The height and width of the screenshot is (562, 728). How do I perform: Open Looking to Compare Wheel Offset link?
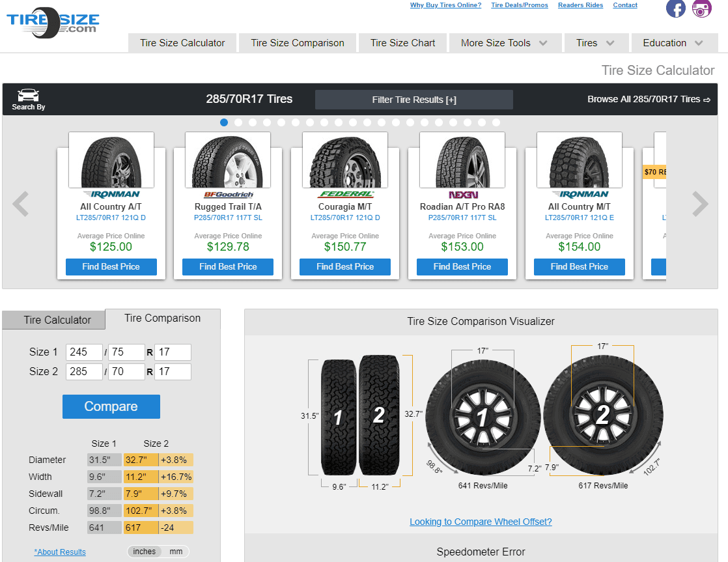tap(481, 522)
